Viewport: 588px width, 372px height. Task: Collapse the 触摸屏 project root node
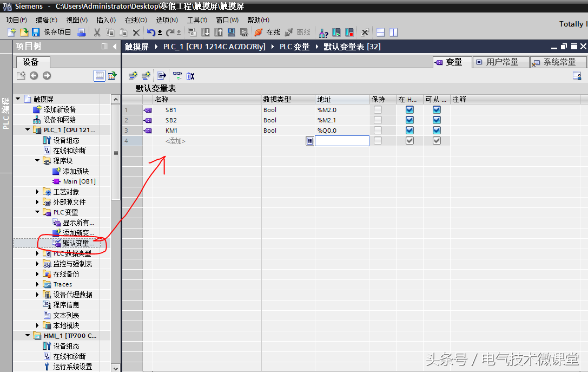(18, 99)
